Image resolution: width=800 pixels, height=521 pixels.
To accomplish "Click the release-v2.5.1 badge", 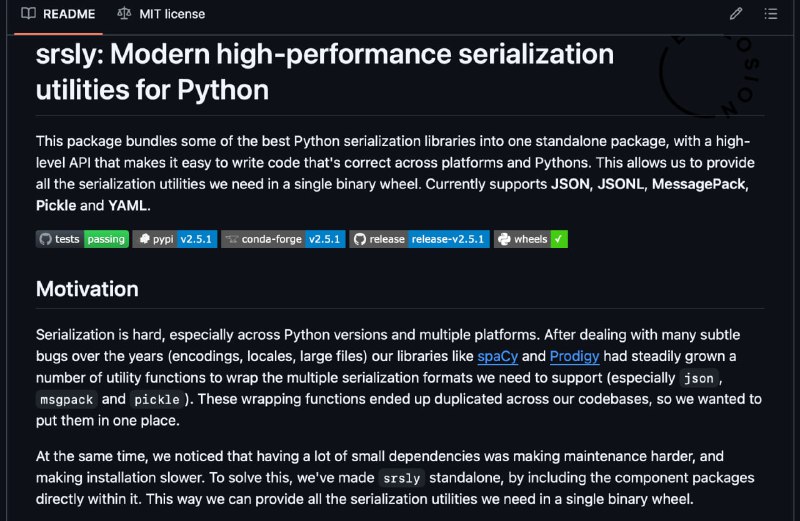I will pyautogui.click(x=419, y=239).
